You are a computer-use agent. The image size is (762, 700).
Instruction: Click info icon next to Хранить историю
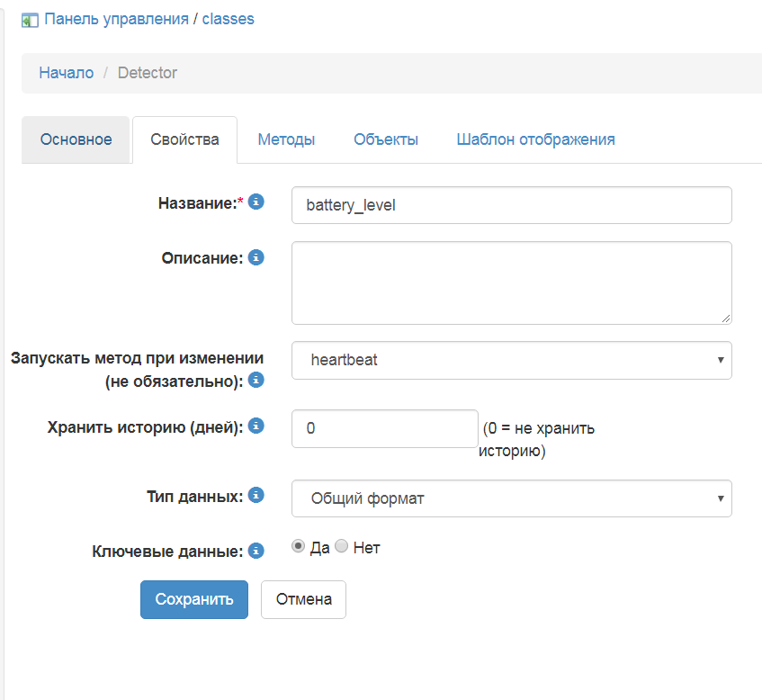pos(255,426)
